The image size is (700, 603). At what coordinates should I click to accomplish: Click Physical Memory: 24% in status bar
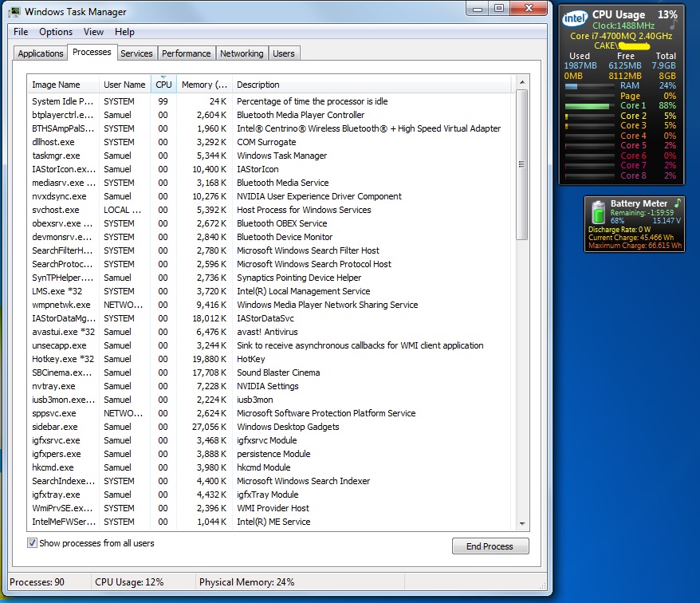(246, 582)
